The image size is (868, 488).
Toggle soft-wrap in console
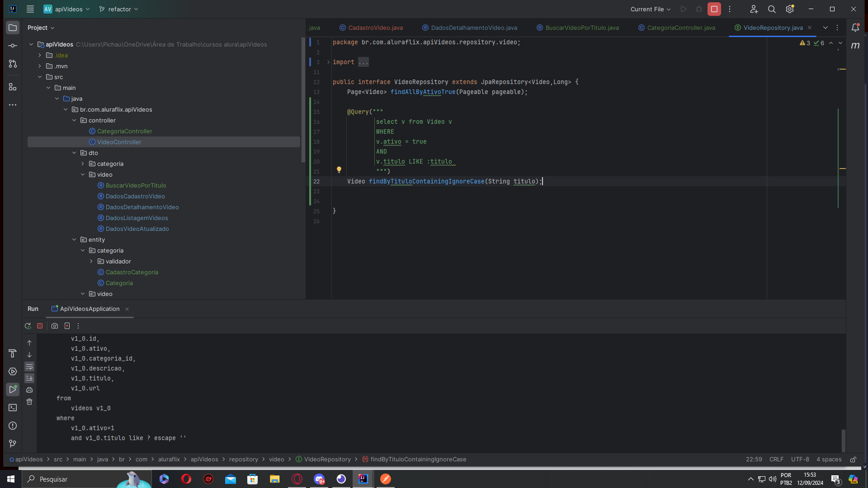click(29, 366)
